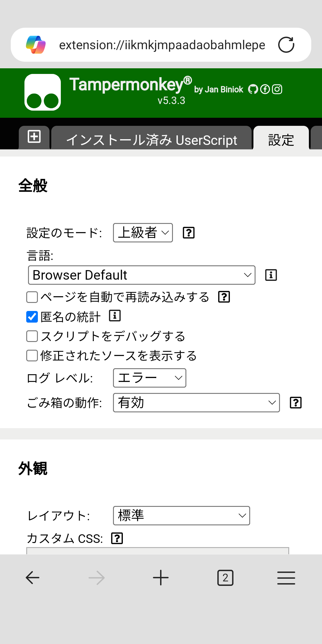322x644 pixels.
Task: Open the create new script tab icon
Action: point(34,137)
